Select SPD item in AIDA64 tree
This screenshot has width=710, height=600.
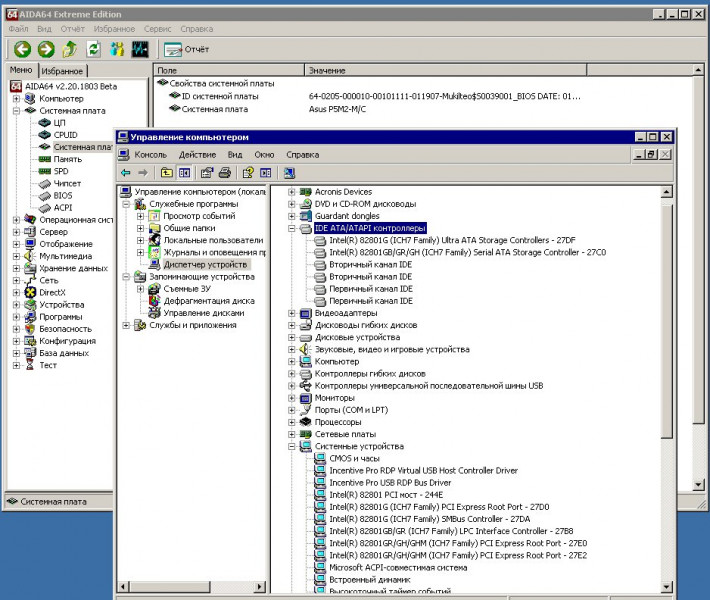click(x=61, y=171)
